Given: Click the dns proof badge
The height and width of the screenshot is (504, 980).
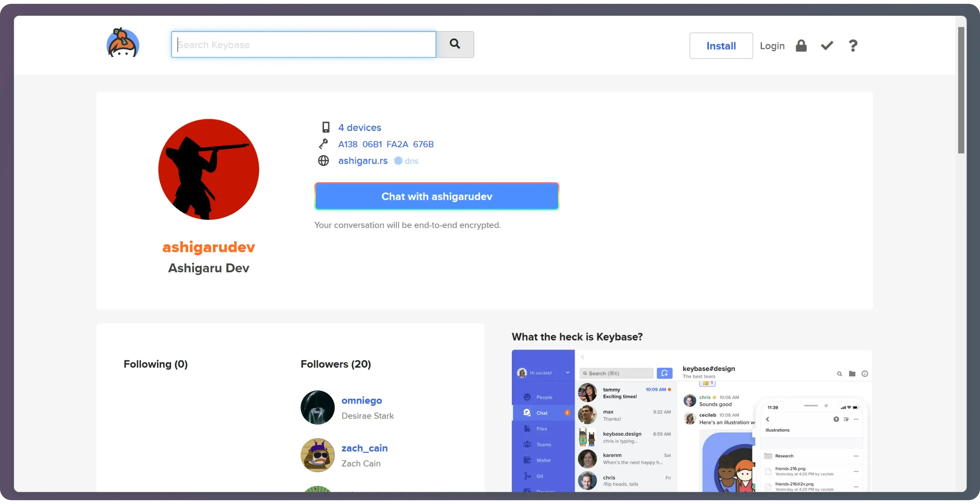Looking at the screenshot, I should [406, 161].
